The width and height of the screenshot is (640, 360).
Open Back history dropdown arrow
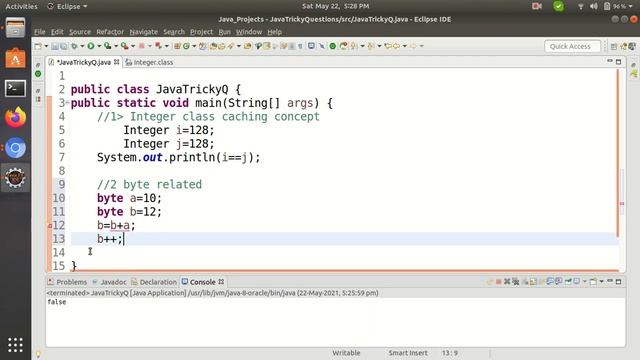404,46
